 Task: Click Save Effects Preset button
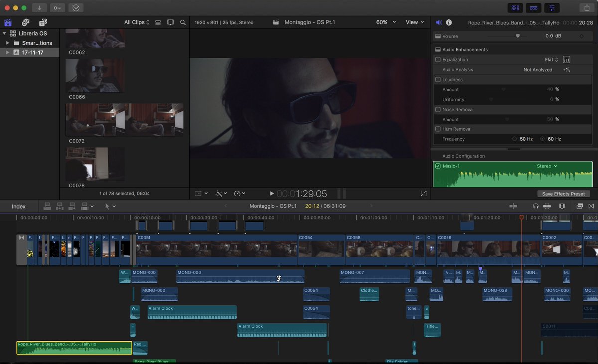pos(563,194)
